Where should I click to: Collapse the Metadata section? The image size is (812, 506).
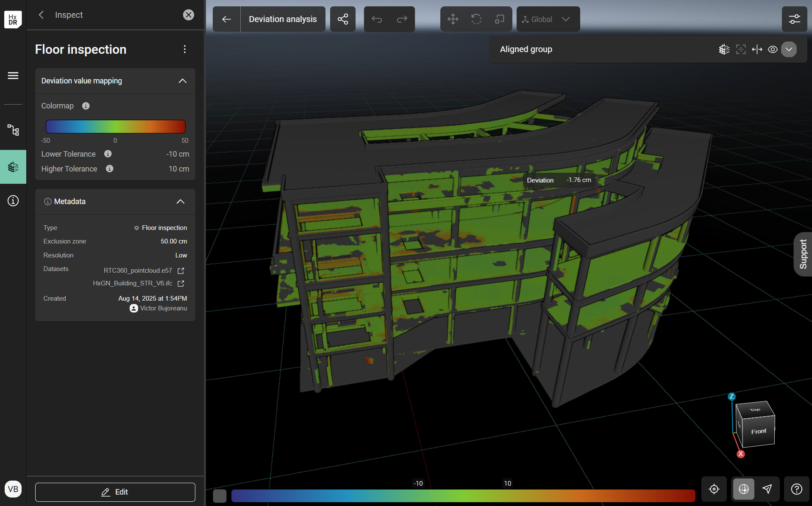180,202
